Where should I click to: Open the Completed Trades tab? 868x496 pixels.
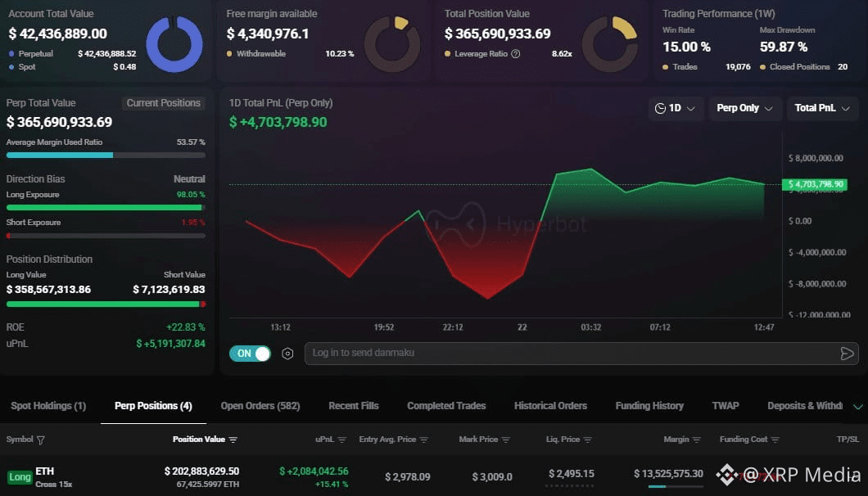(x=446, y=406)
